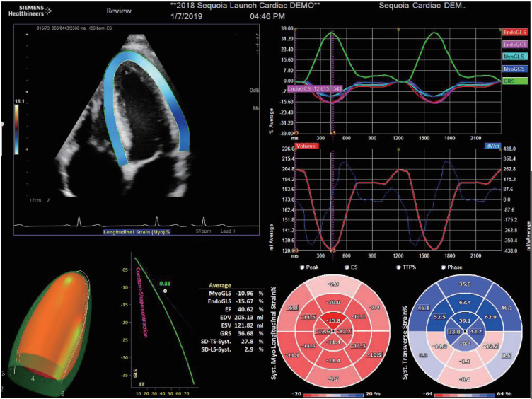
Task: Toggle the GRS curve legend
Action: pyautogui.click(x=516, y=81)
